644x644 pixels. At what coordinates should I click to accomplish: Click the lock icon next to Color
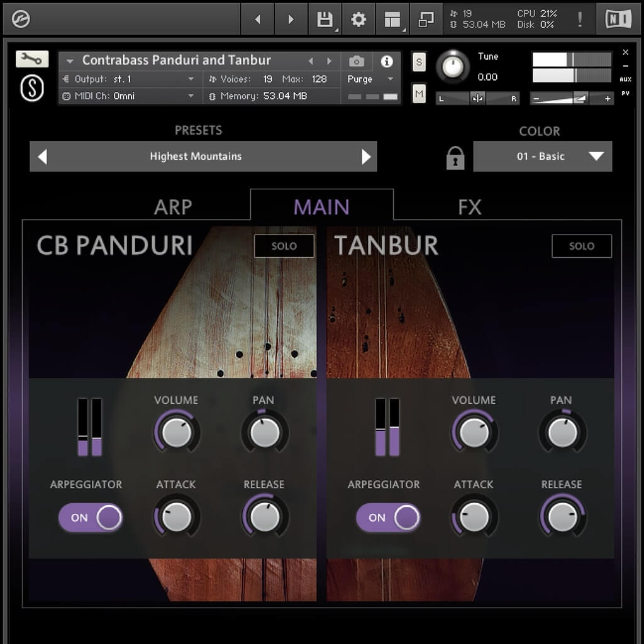[454, 157]
